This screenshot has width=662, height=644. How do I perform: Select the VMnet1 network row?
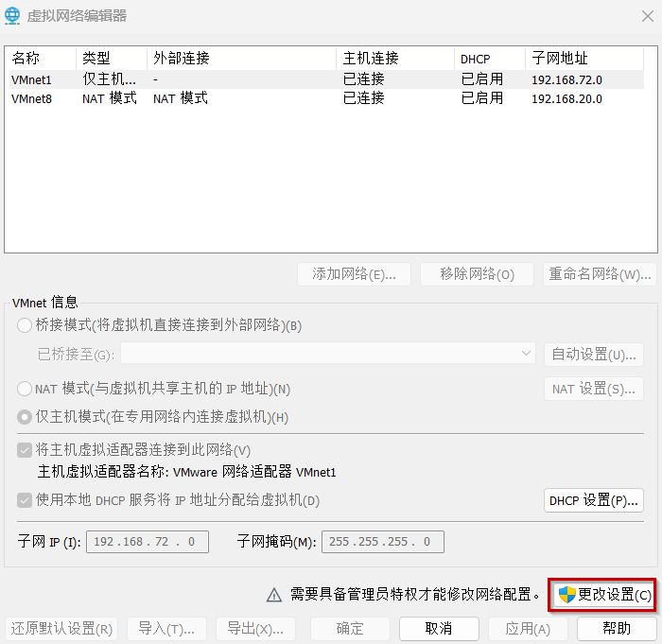(326, 79)
